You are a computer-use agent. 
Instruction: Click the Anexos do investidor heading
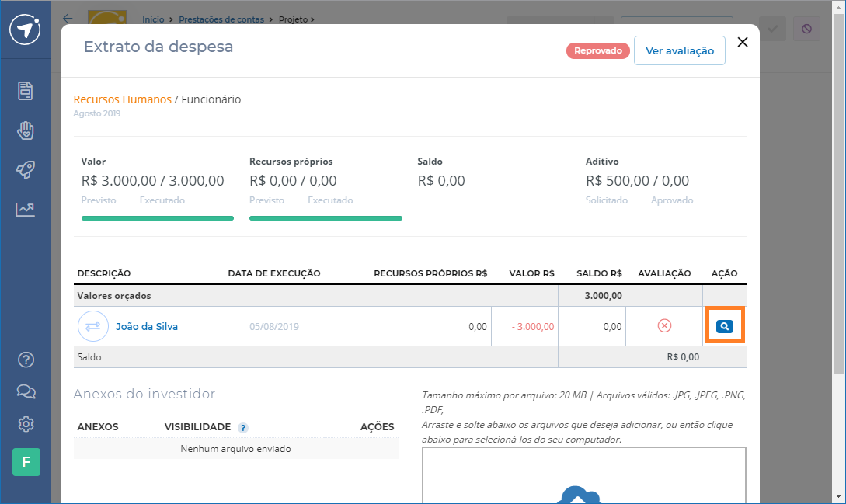(x=144, y=394)
